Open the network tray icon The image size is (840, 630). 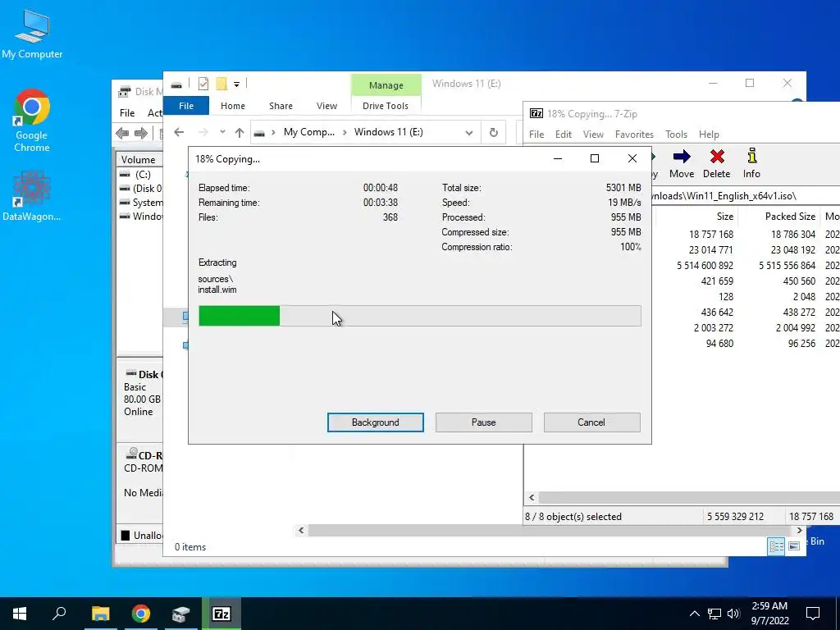[x=714, y=614]
